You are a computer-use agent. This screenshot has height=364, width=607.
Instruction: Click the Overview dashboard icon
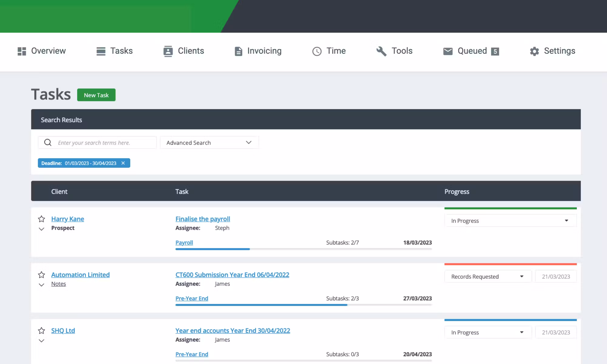(x=21, y=51)
